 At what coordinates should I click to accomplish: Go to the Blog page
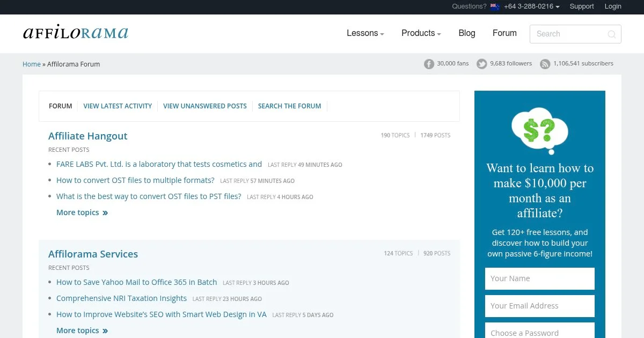[x=467, y=33]
